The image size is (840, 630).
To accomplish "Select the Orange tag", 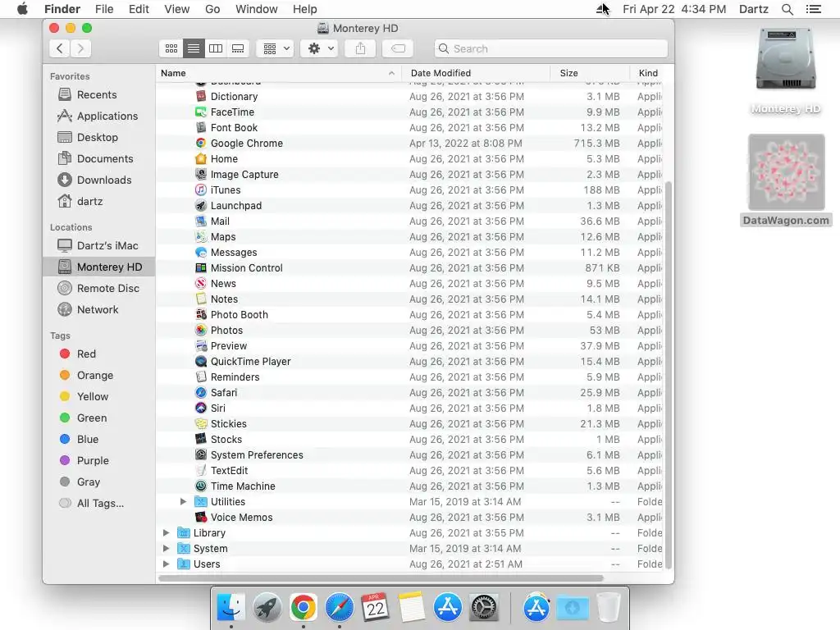I will (x=98, y=375).
